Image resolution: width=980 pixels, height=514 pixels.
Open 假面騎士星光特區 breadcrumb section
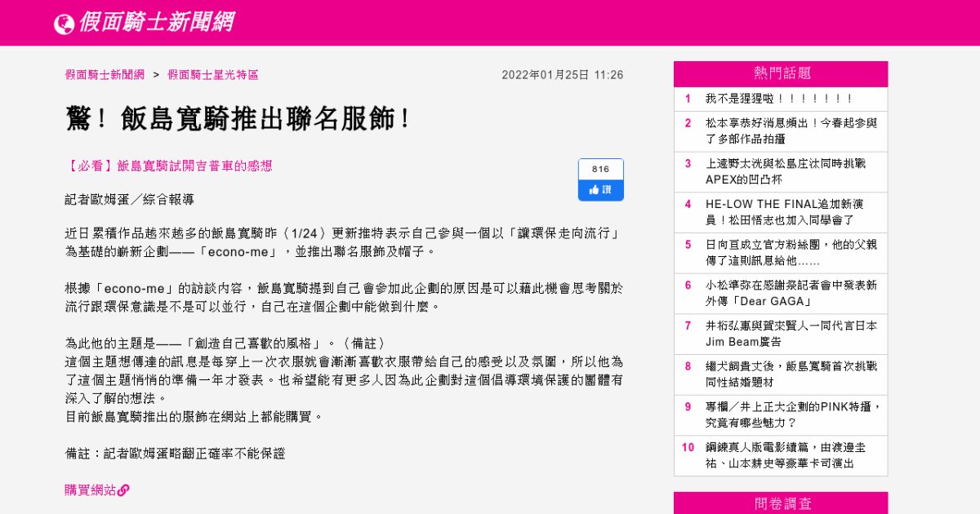pyautogui.click(x=213, y=75)
